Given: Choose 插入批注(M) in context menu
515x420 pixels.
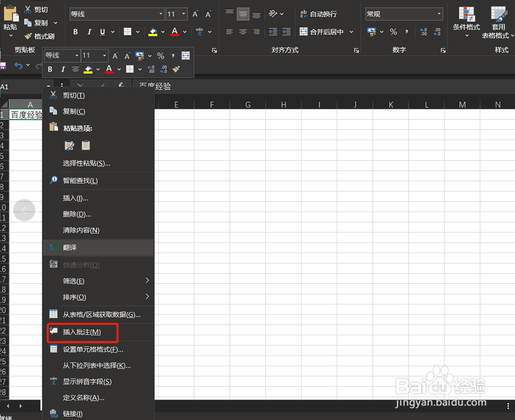Looking at the screenshot, I should pyautogui.click(x=98, y=332).
